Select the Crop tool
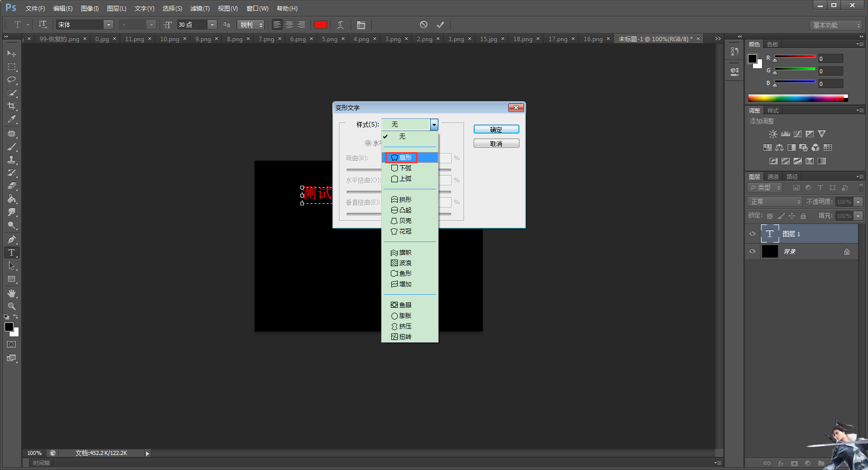Image resolution: width=868 pixels, height=470 pixels. [12, 106]
